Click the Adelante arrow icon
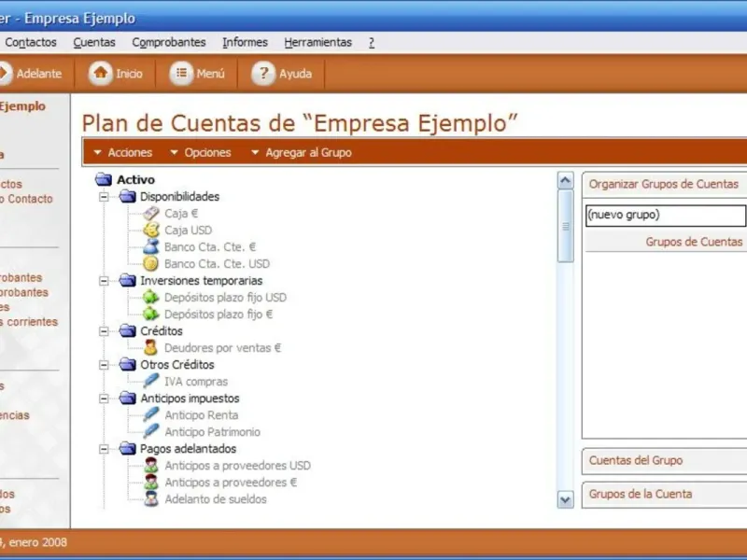The height and width of the screenshot is (560, 747). point(5,74)
